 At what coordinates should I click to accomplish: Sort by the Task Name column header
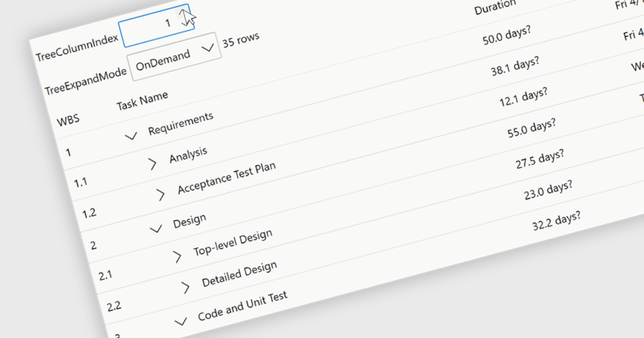click(142, 101)
